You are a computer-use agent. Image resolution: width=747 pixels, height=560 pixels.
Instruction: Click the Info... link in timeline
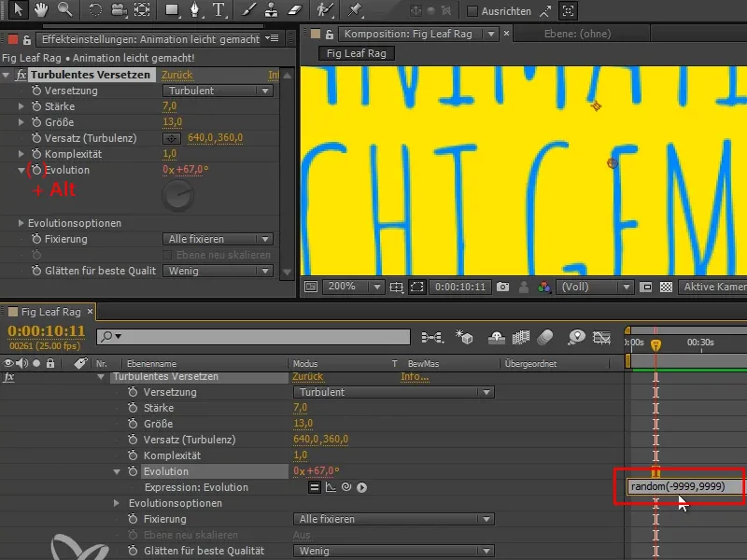[x=415, y=377]
